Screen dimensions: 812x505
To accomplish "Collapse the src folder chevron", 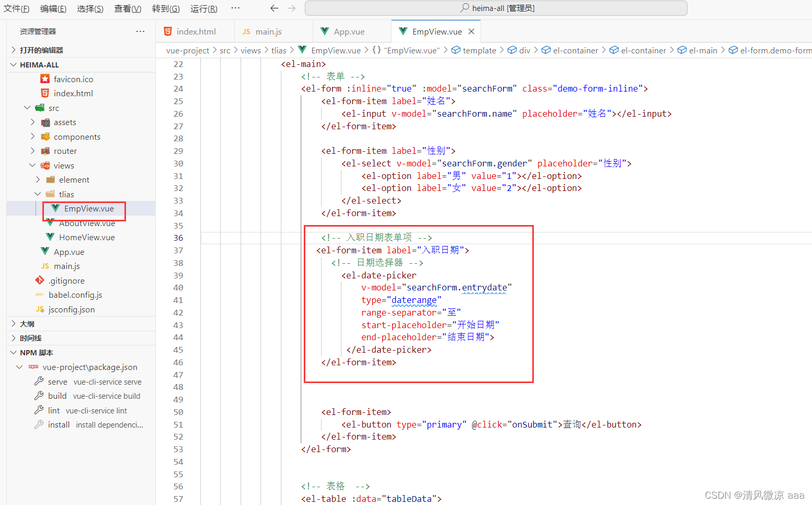I will click(27, 108).
